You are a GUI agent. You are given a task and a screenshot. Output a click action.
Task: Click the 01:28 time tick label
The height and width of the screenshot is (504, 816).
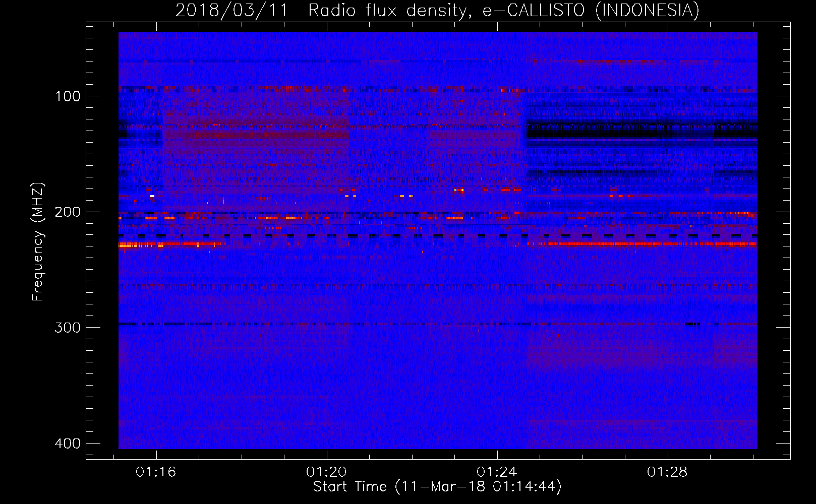pyautogui.click(x=667, y=472)
